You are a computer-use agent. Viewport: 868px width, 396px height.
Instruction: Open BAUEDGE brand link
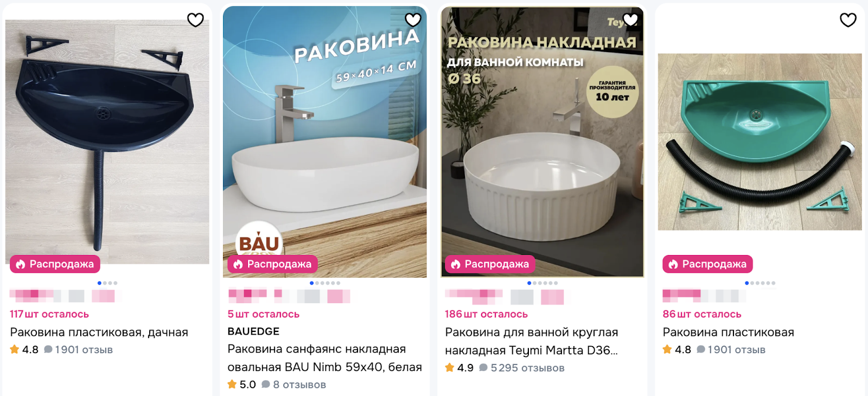(253, 331)
